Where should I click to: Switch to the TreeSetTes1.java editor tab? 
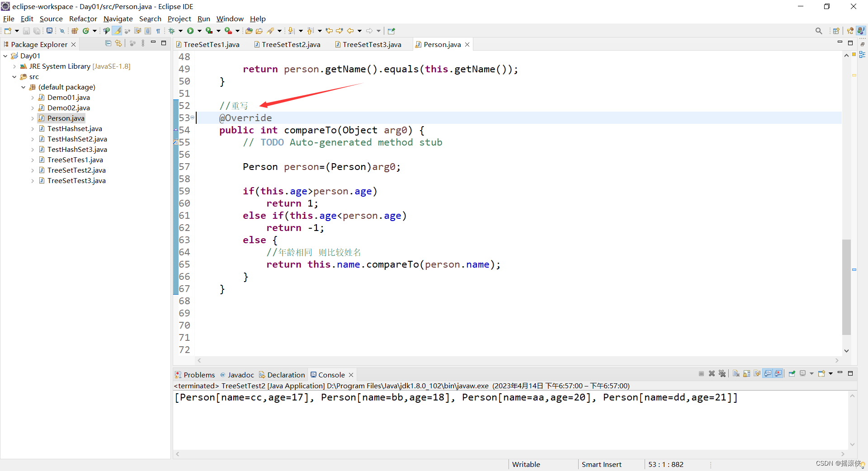[208, 44]
